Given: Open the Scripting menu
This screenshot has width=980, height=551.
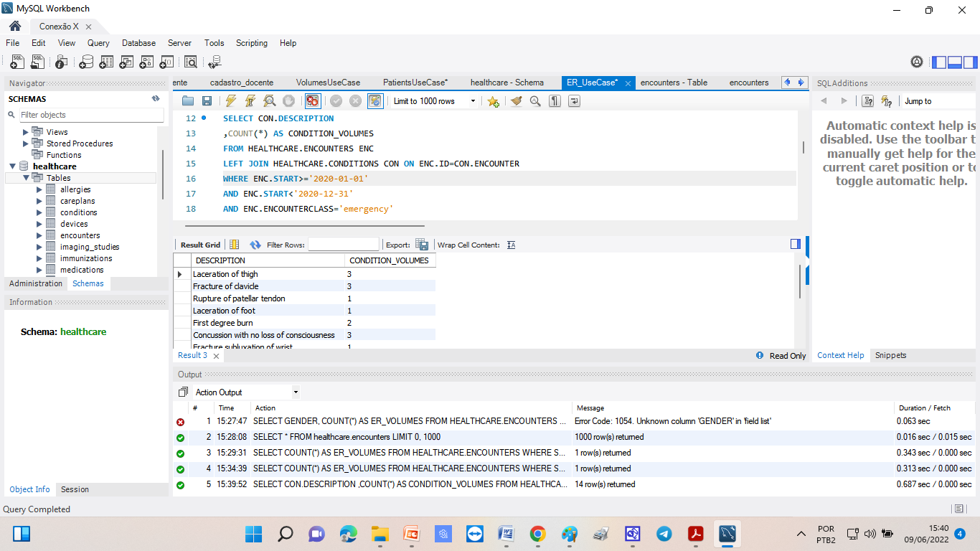Looking at the screenshot, I should pyautogui.click(x=252, y=43).
